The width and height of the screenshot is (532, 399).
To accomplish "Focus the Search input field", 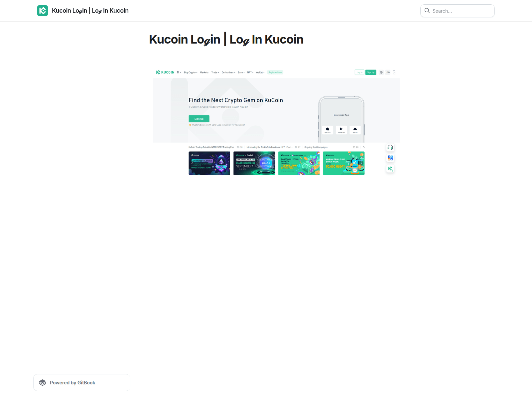I will [458, 11].
